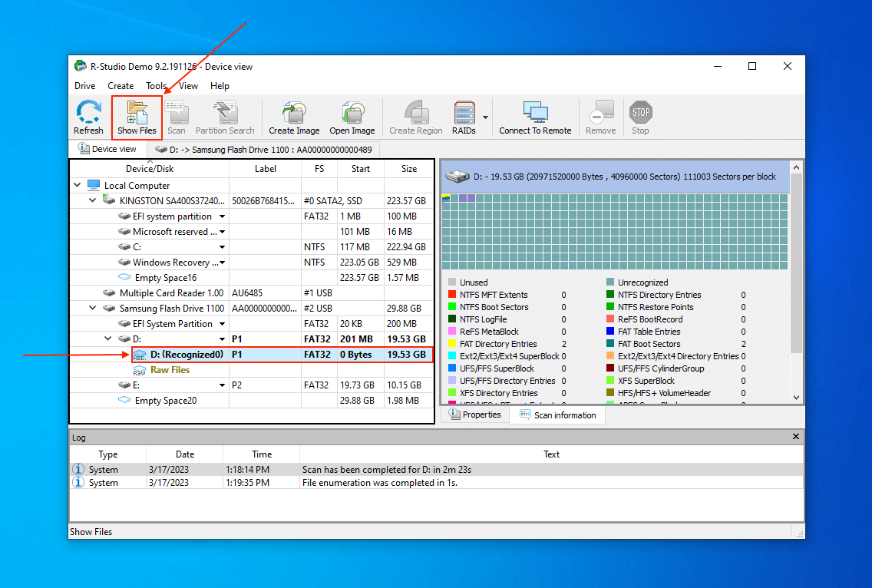
Task: Switch to the Device view tab
Action: point(108,149)
